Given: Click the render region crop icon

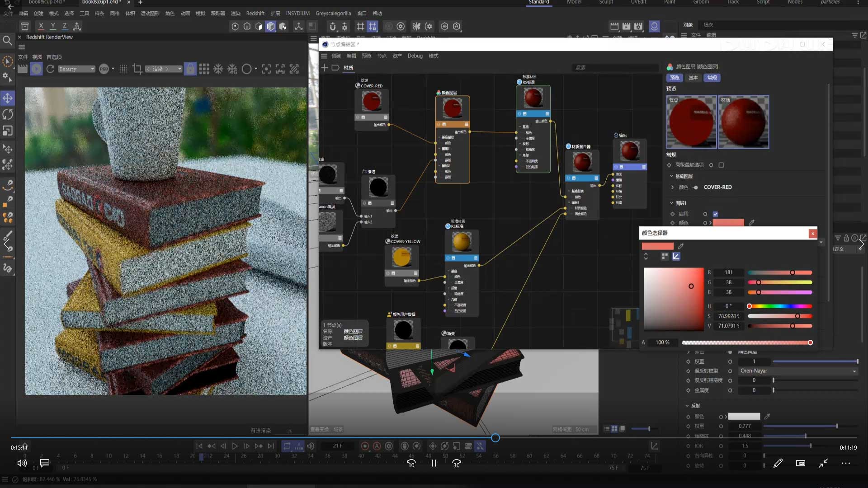Looking at the screenshot, I should click(x=137, y=69).
